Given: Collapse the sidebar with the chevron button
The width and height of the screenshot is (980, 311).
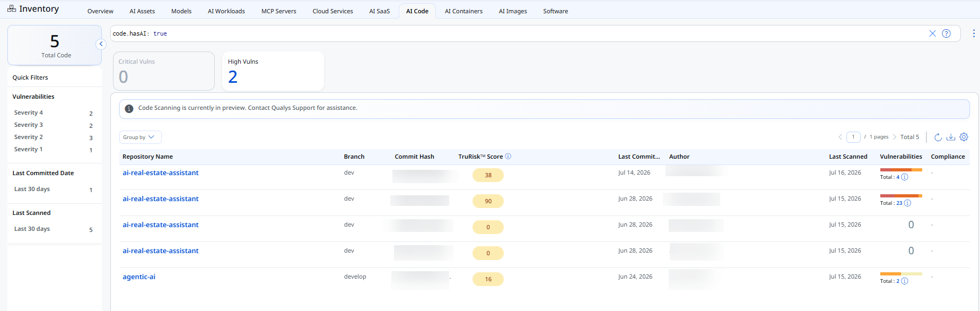Looking at the screenshot, I should tap(101, 44).
